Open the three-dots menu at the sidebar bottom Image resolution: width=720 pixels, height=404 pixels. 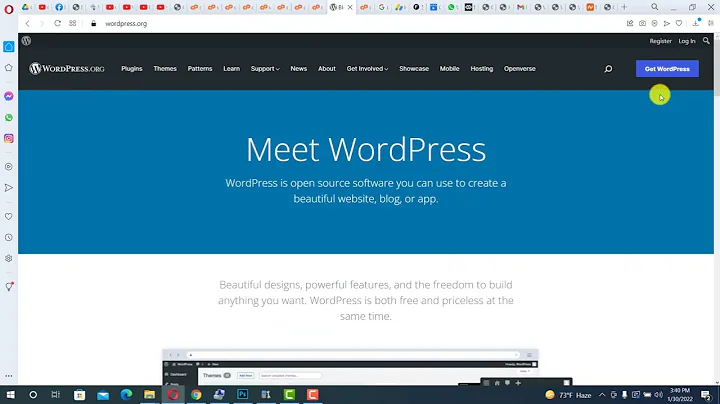tap(9, 376)
